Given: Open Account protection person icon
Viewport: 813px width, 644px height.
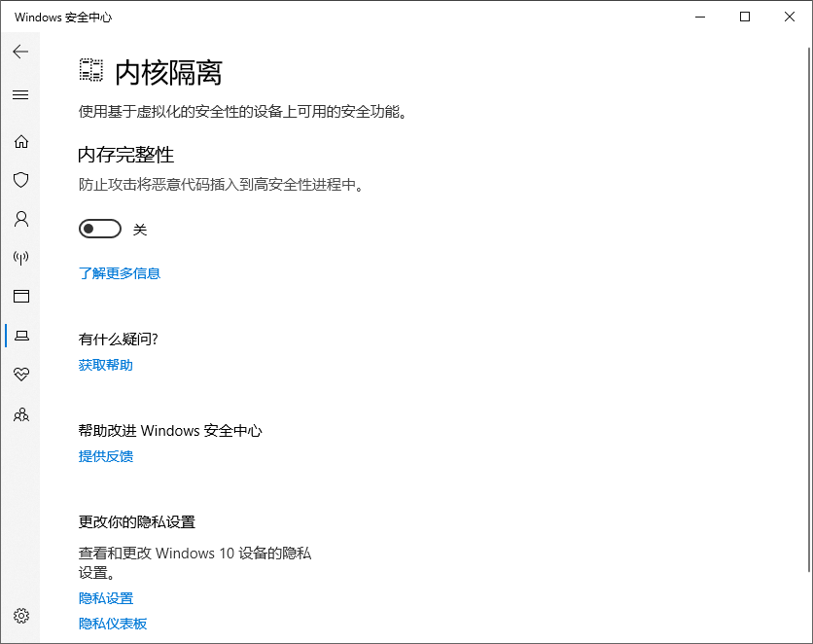Looking at the screenshot, I should (x=21, y=219).
